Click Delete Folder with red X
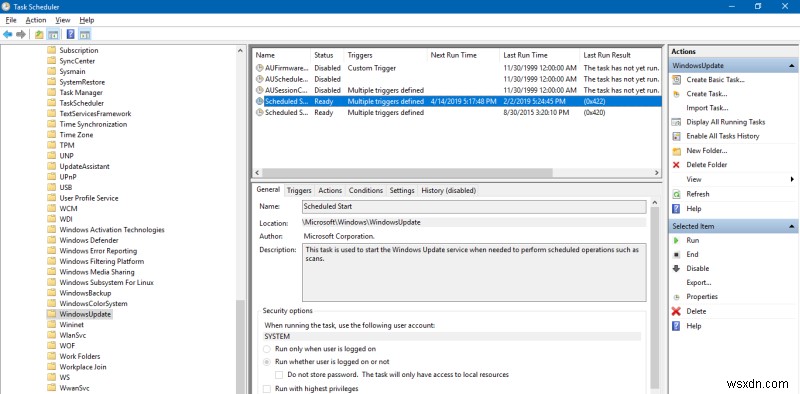This screenshot has height=394, width=800. tap(707, 165)
